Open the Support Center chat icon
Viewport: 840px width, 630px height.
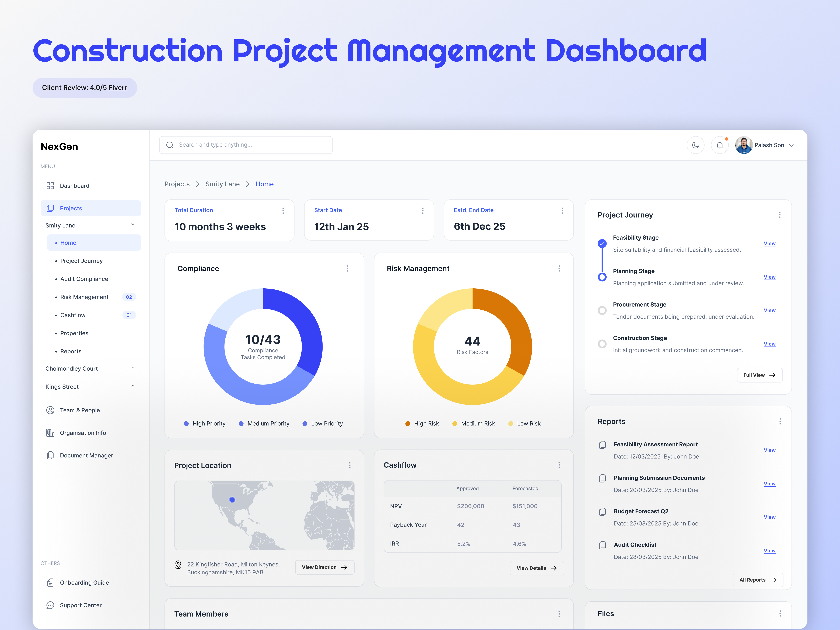(x=51, y=605)
